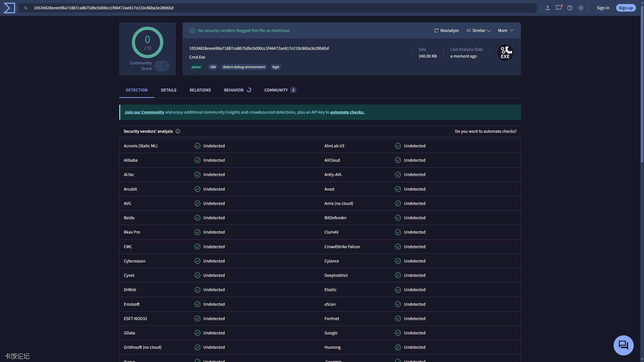644x362 pixels.
Task: Click the Reanalyze refresh icon
Action: (x=436, y=30)
